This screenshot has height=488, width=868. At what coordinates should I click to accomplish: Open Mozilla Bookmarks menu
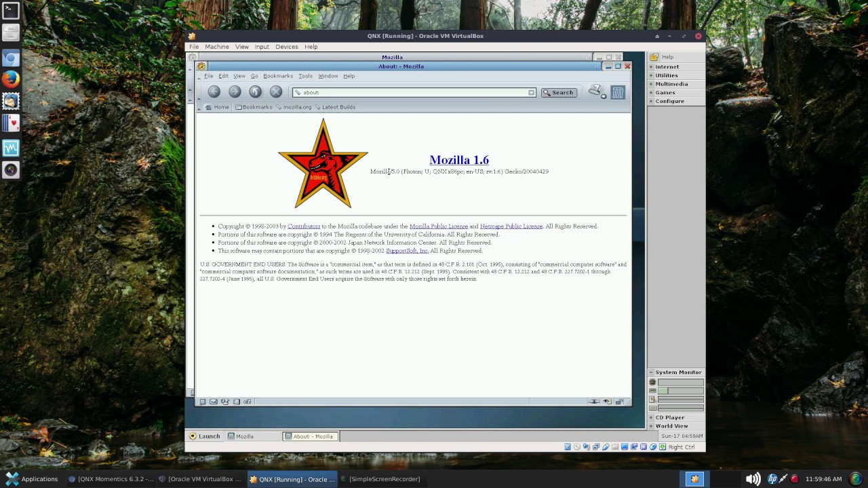click(x=278, y=76)
